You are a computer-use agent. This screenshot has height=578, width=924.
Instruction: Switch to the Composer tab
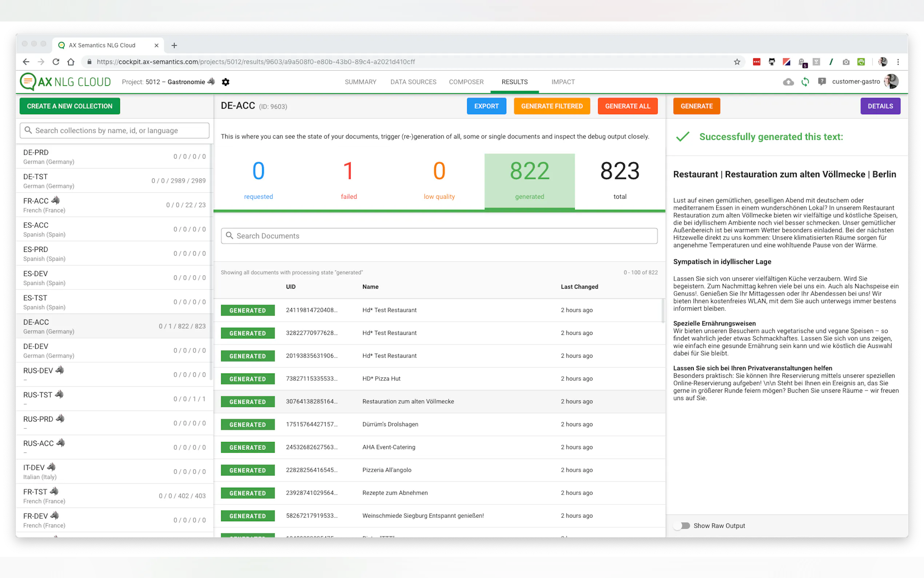466,82
